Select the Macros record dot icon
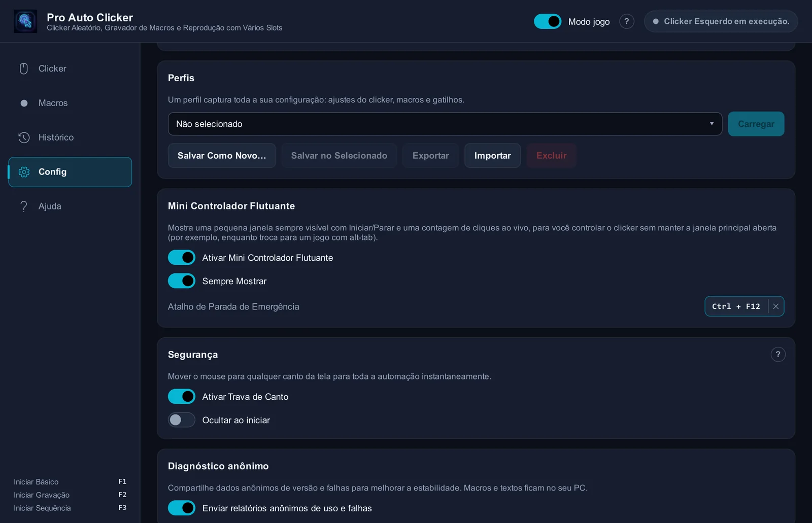This screenshot has width=812, height=523. 24,103
